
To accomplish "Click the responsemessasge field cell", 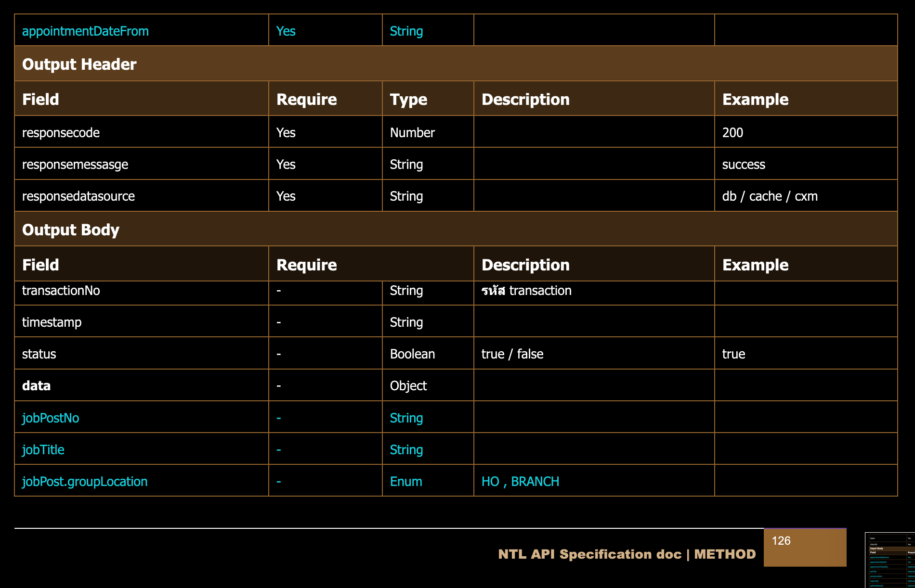I will tap(75, 165).
